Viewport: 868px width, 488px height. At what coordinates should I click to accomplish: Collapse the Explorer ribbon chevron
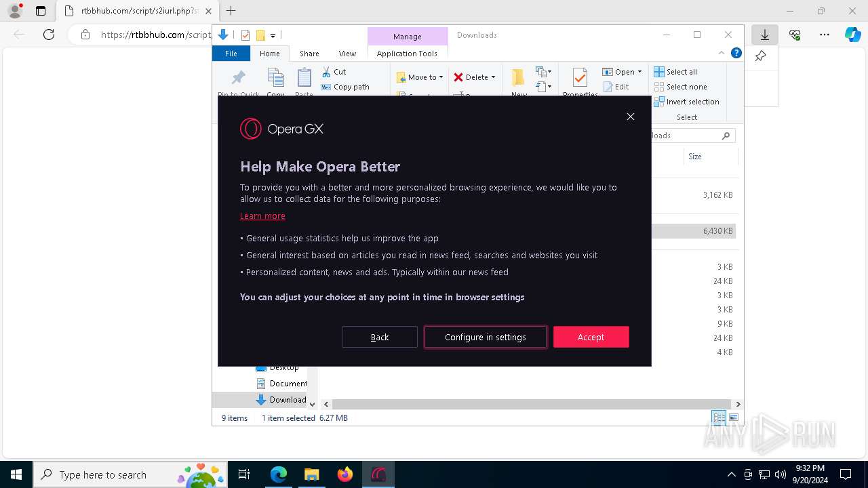point(722,53)
